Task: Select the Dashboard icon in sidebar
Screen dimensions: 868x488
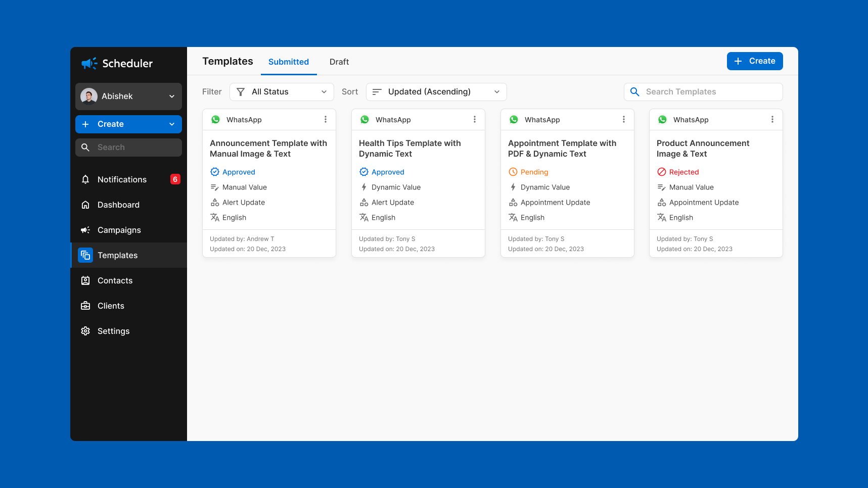Action: tap(85, 205)
